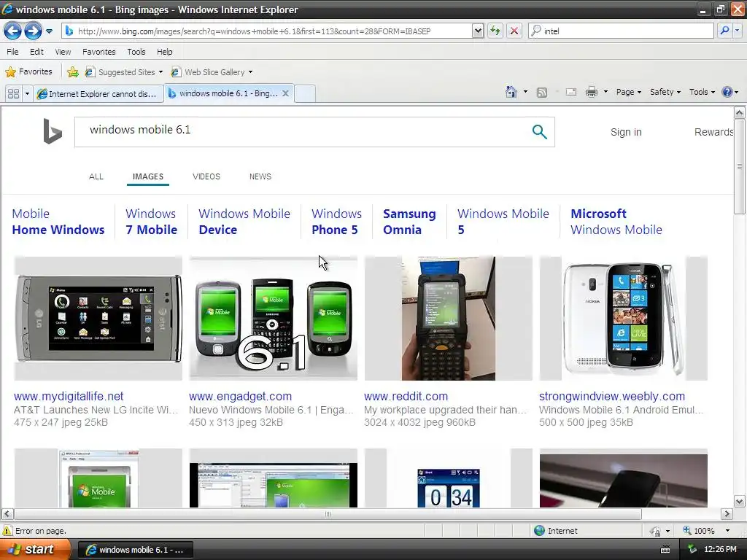The height and width of the screenshot is (560, 747).
Task: Click the windows mobile 6.1 taskbar button
Action: (135, 550)
